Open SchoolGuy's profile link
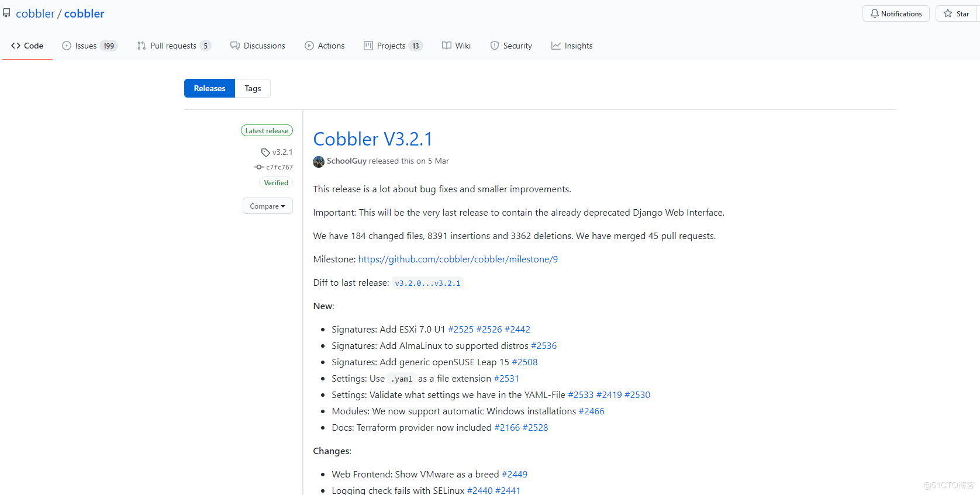The width and height of the screenshot is (980, 495). [x=347, y=161]
